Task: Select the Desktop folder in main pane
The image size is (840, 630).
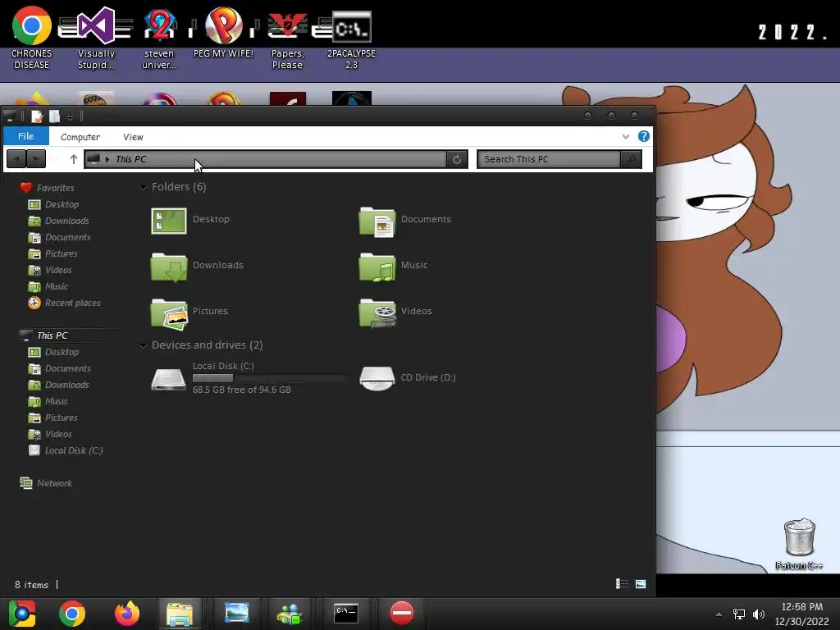Action: point(190,220)
